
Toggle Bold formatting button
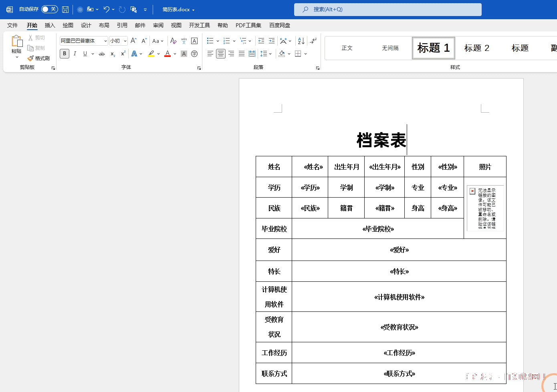pos(64,54)
